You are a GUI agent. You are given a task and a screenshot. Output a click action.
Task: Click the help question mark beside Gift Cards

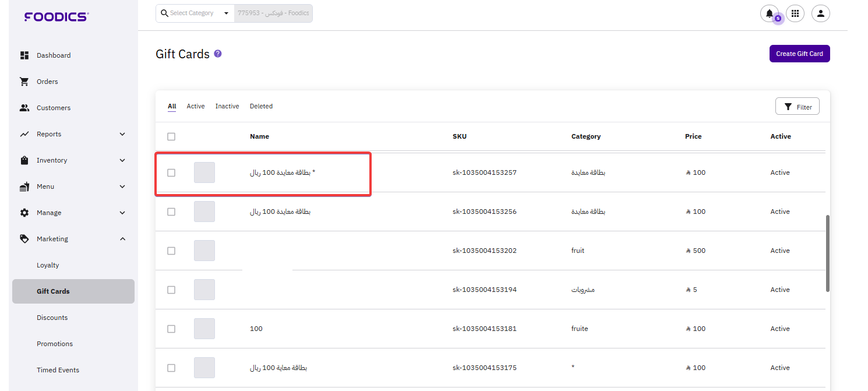pyautogui.click(x=218, y=54)
